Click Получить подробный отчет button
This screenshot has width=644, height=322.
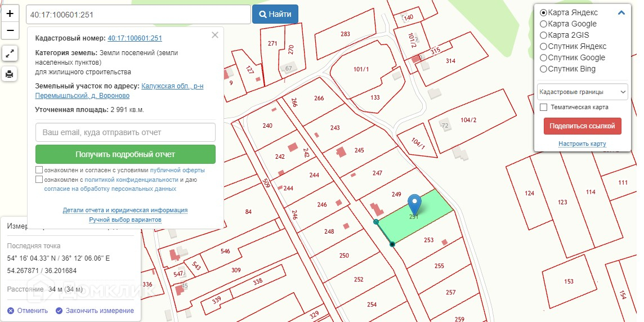coord(126,154)
